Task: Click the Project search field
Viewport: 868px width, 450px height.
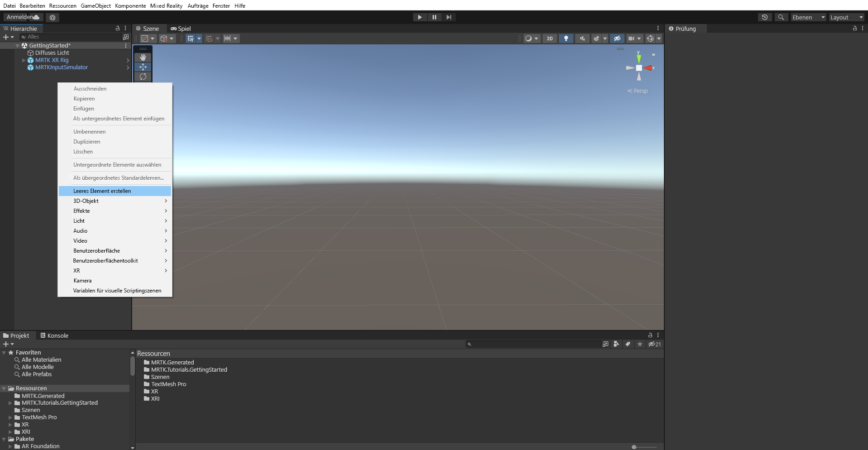Action: [534, 344]
